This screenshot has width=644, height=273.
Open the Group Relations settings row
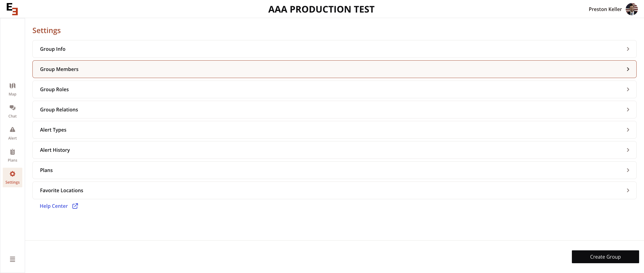coord(334,110)
